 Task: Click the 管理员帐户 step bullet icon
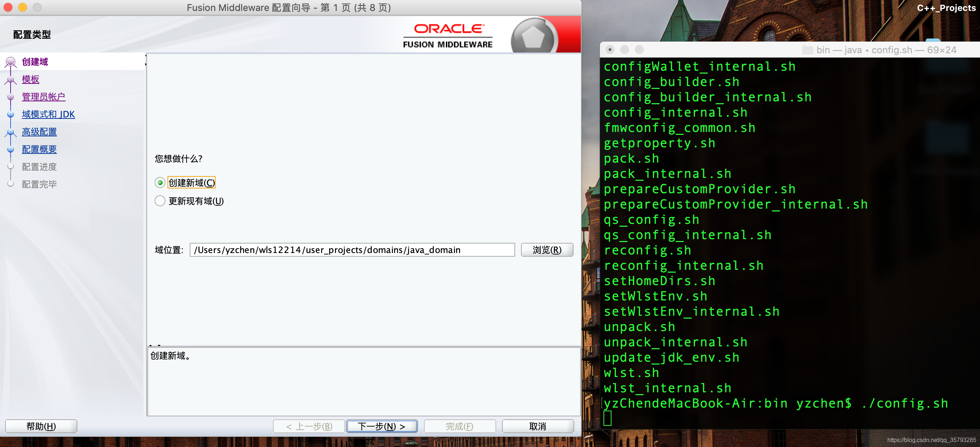tap(11, 97)
